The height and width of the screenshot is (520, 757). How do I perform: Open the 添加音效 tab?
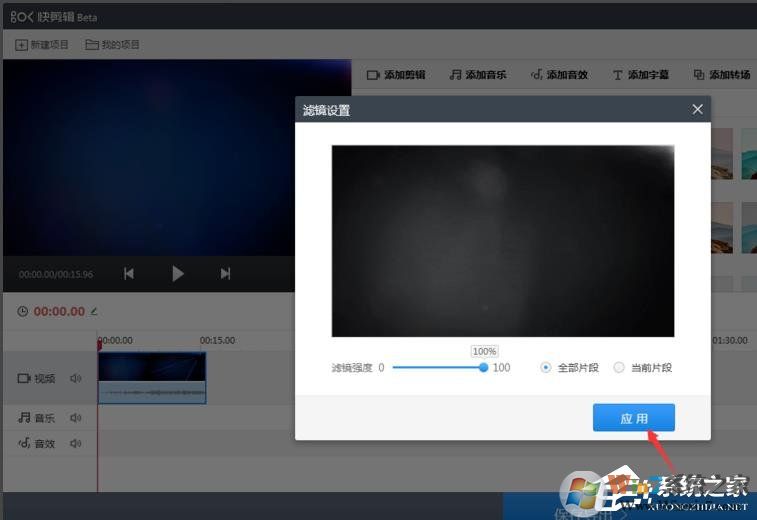pos(559,75)
